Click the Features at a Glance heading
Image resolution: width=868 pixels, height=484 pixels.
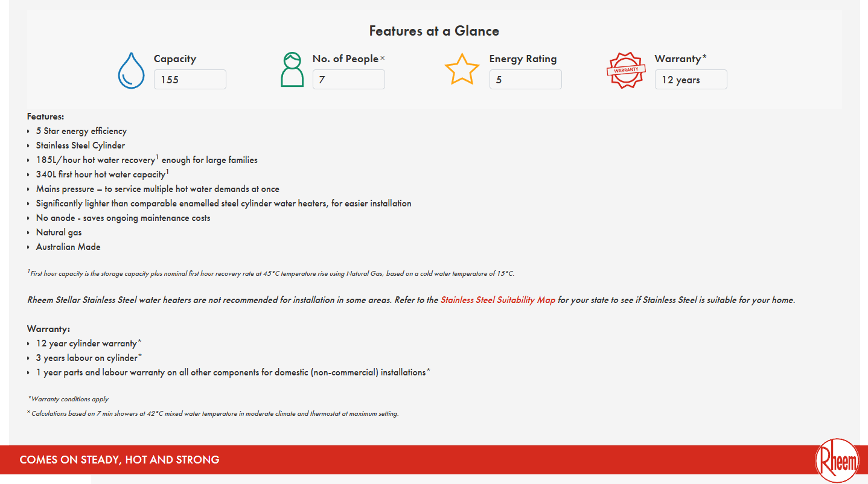coord(435,31)
